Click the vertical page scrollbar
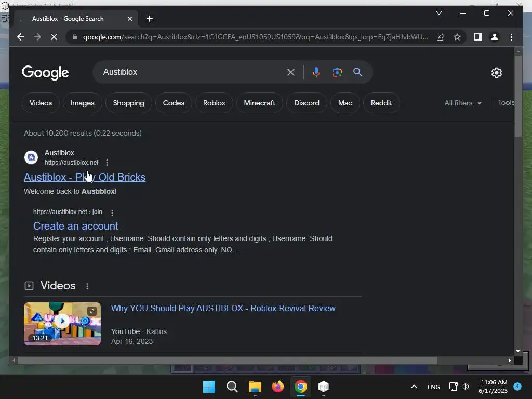Viewport: 532px width, 399px height. [518, 96]
